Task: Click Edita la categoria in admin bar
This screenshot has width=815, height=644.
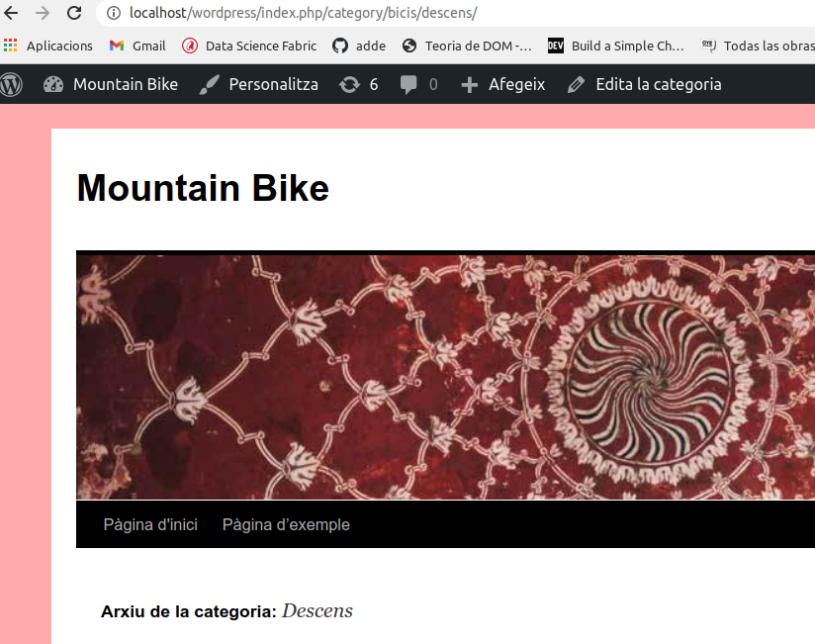Action: [645, 84]
